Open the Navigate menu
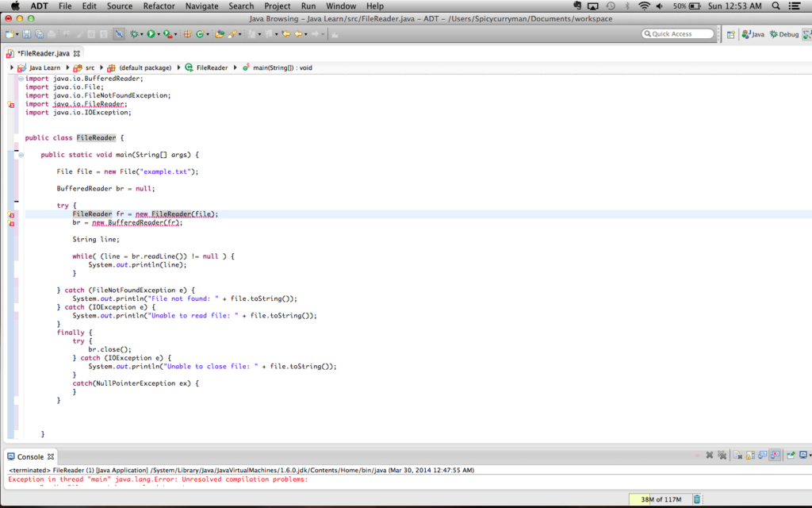Screen dimensions: 812x508 point(202,6)
